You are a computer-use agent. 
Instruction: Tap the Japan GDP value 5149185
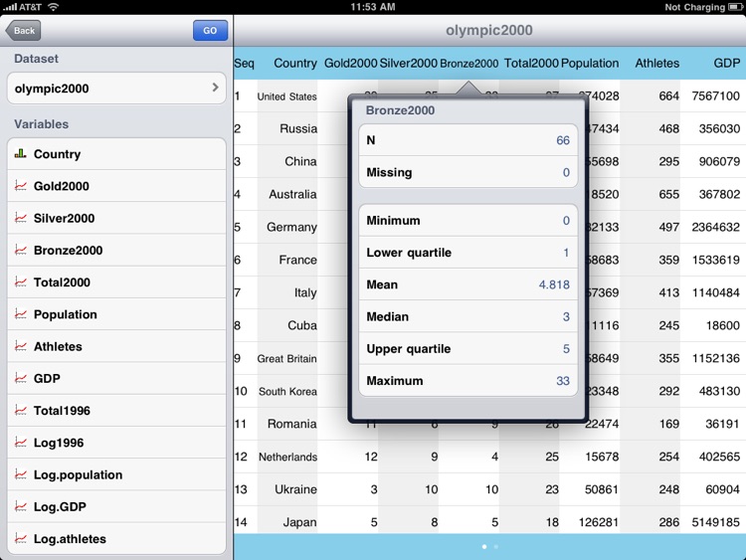pos(715,522)
